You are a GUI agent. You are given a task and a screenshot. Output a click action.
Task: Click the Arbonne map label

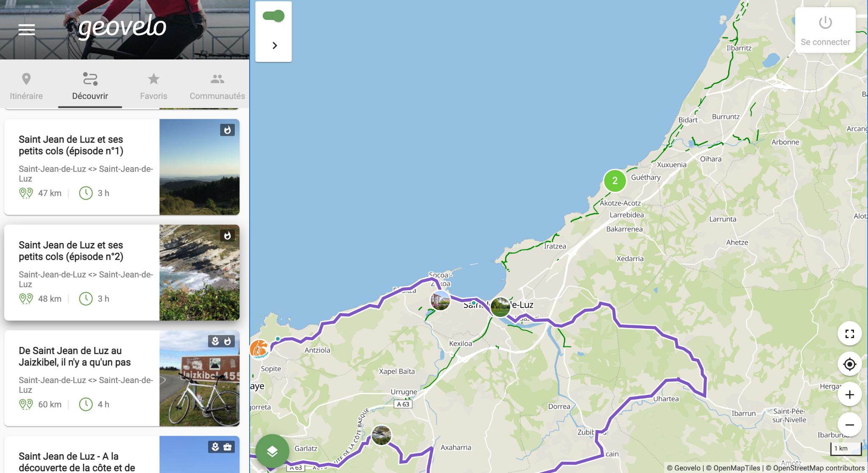coord(785,142)
